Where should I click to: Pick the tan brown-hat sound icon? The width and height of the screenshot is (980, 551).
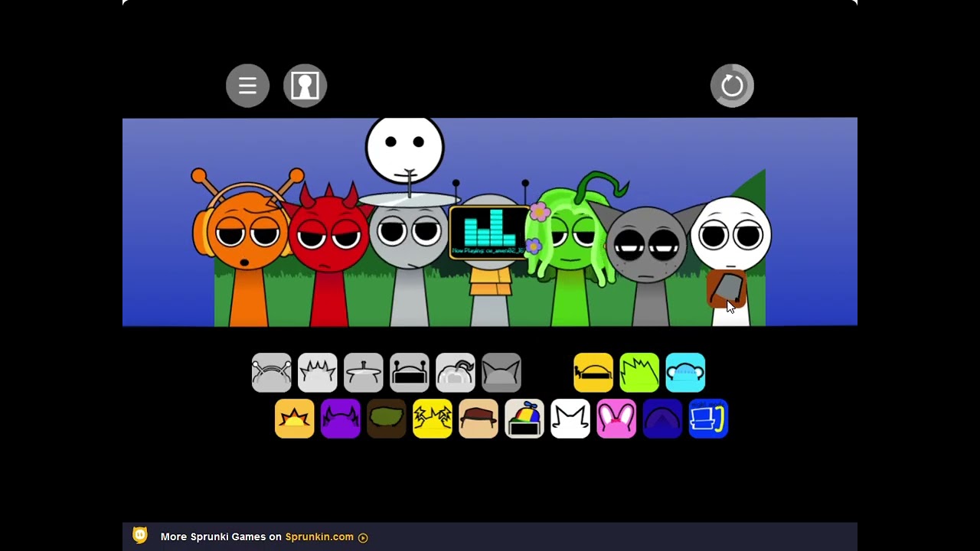(x=479, y=419)
